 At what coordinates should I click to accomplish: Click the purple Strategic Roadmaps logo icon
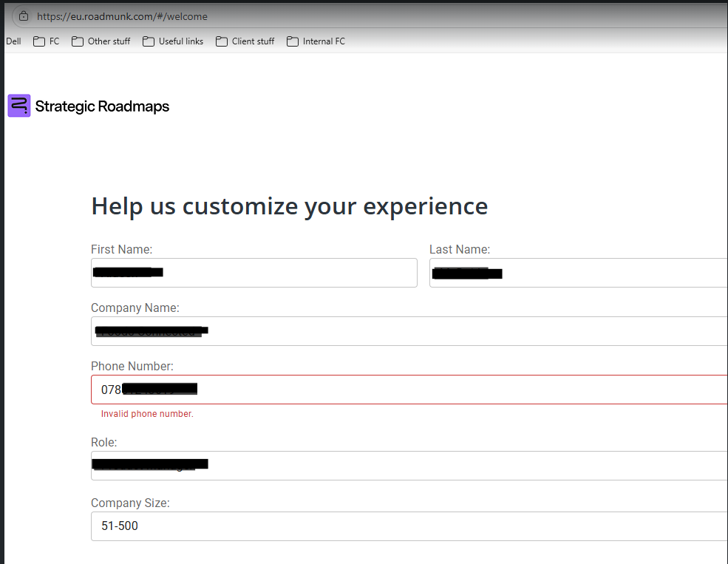pos(19,106)
